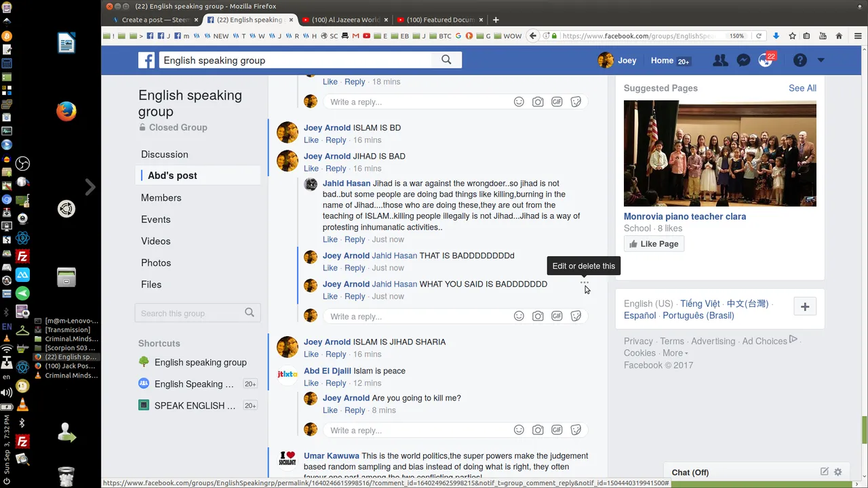The width and height of the screenshot is (868, 488).
Task: Click the search magnifier in Facebook header
Action: 446,60
